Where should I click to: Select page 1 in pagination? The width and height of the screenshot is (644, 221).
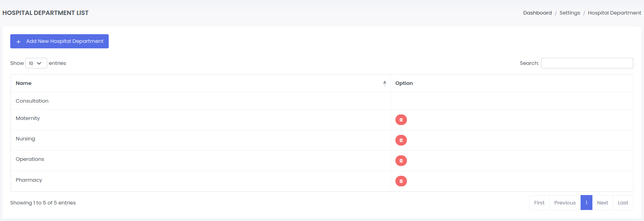pos(586,203)
